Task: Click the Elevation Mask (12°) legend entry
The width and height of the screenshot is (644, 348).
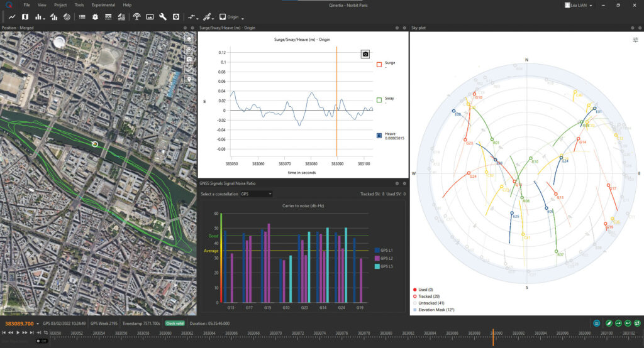Action: point(433,310)
